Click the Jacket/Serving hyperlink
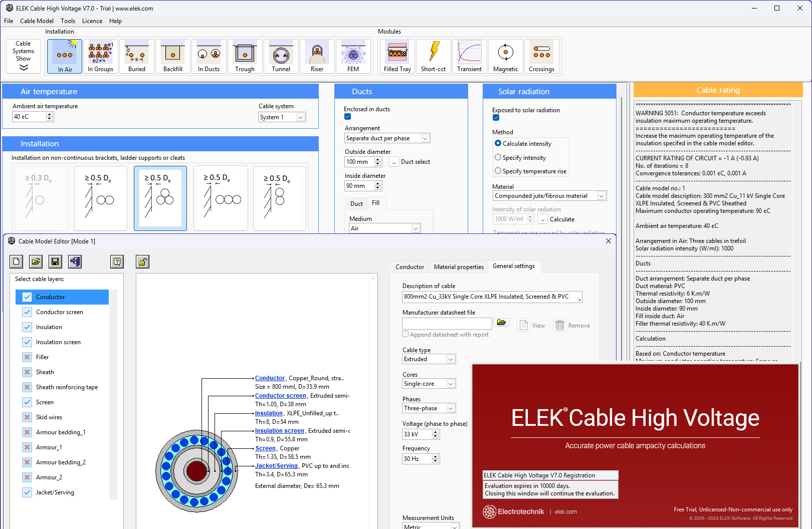Viewport: 812px width, 529px height. 276,466
